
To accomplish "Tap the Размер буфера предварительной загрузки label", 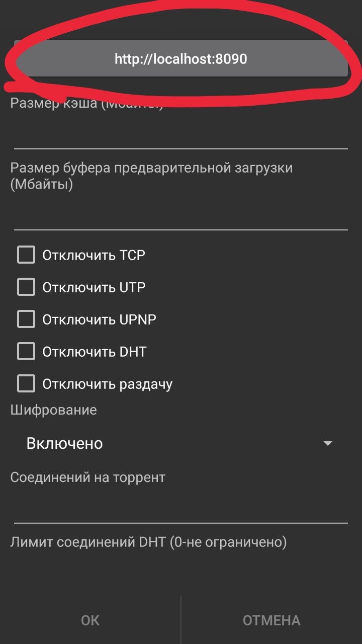I will [x=151, y=176].
